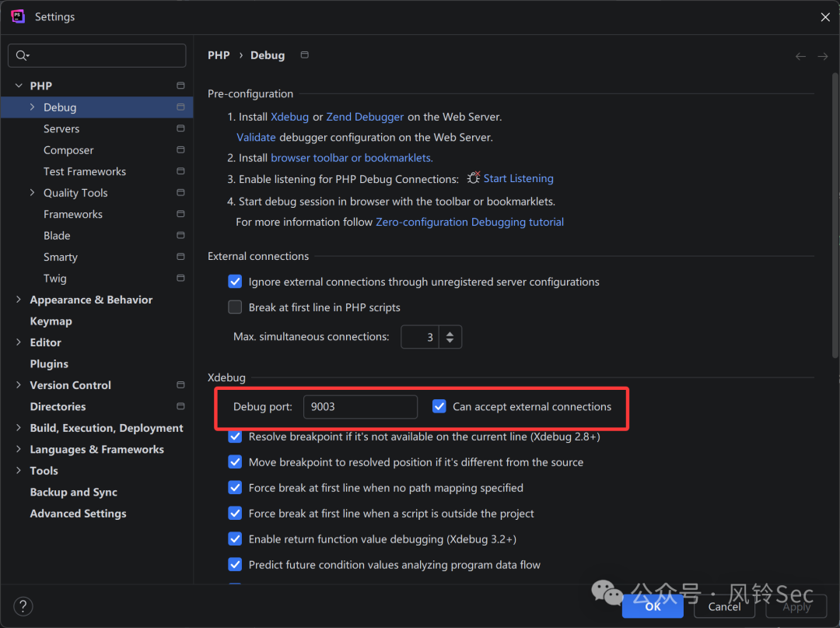Click project icon next to Version Control
Image resolution: width=840 pixels, height=628 pixels.
pos(180,384)
